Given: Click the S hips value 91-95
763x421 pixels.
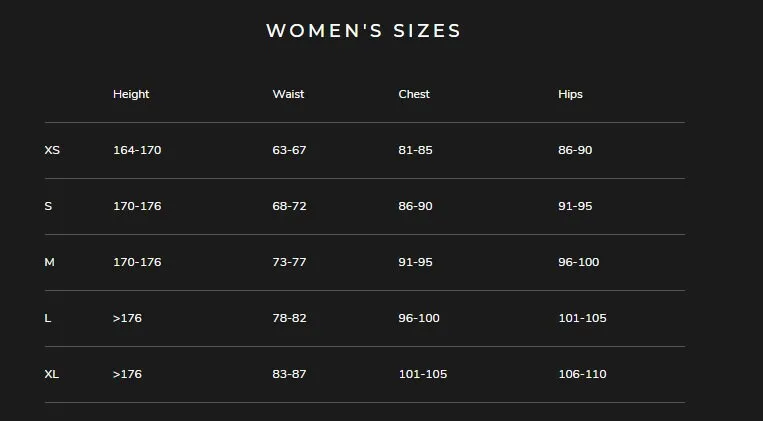Looking at the screenshot, I should coord(575,206).
